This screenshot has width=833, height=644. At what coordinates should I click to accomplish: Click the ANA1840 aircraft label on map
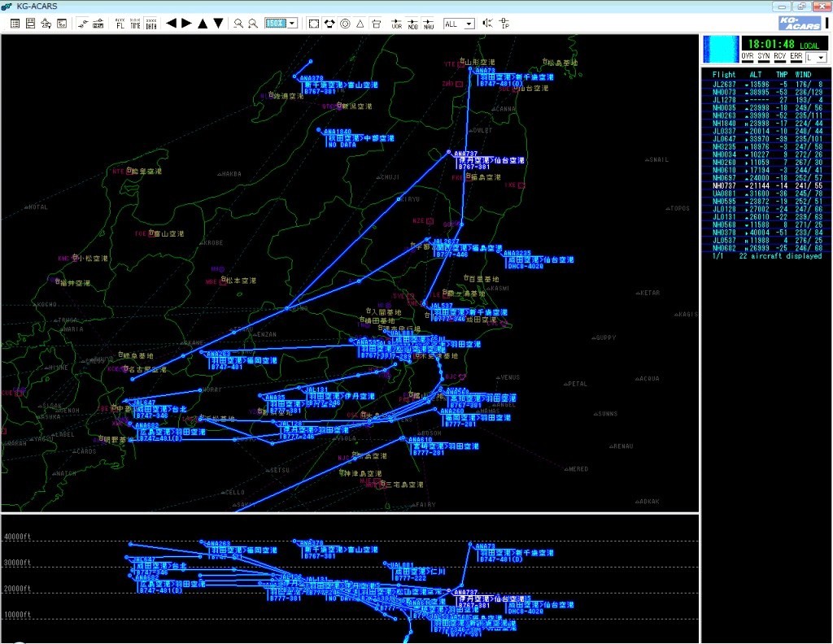[x=338, y=132]
